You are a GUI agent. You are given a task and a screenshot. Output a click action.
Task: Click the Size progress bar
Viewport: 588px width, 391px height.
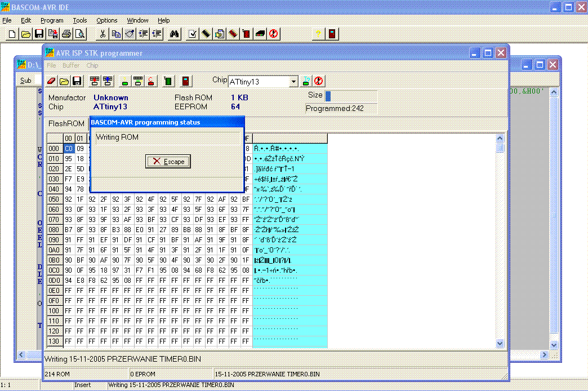coord(351,96)
